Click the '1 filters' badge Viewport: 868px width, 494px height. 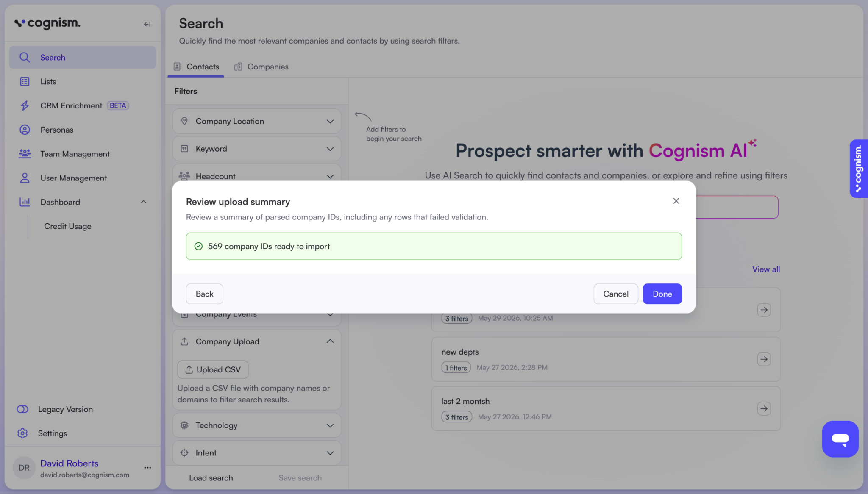tap(456, 368)
